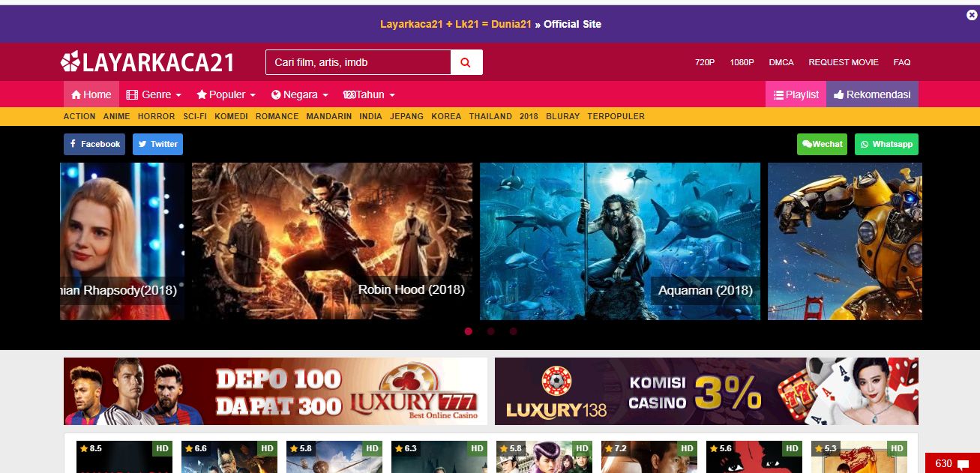Screen dimensions: 980x473
Task: Click the search magnifier button
Action: coord(466,62)
